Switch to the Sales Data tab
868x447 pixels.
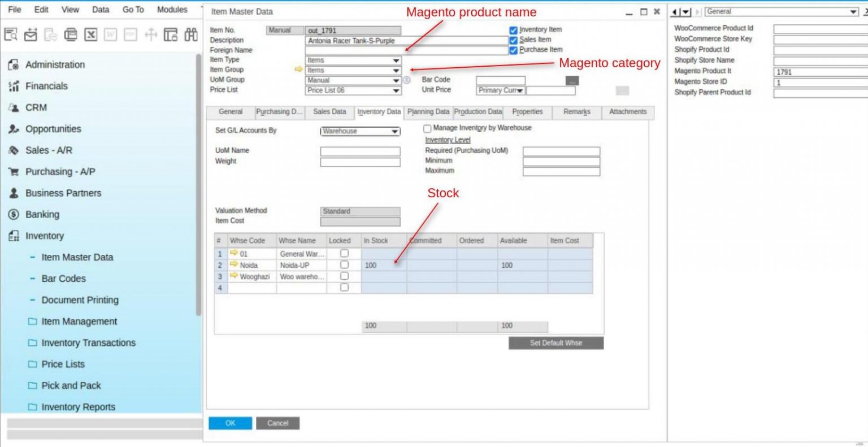329,112
